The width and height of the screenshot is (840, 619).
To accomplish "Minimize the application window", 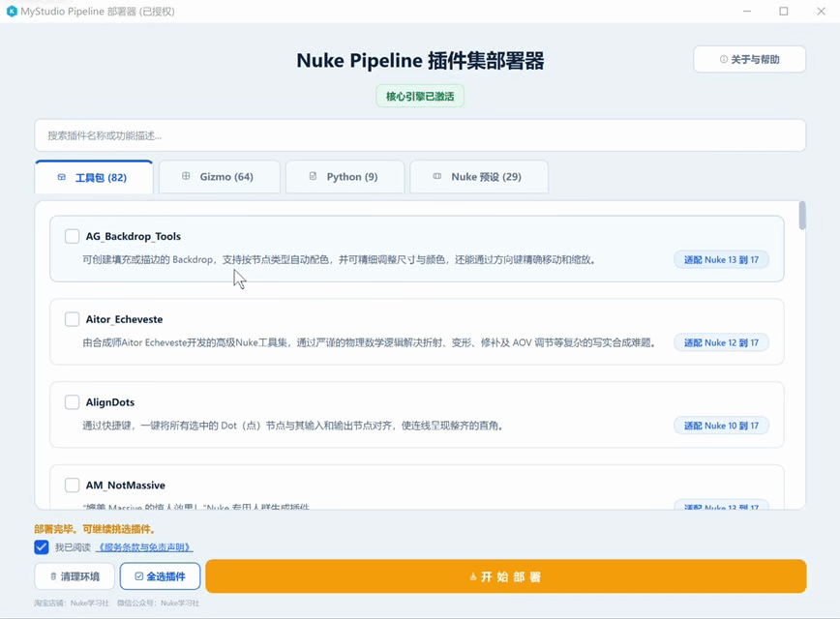I will point(747,12).
